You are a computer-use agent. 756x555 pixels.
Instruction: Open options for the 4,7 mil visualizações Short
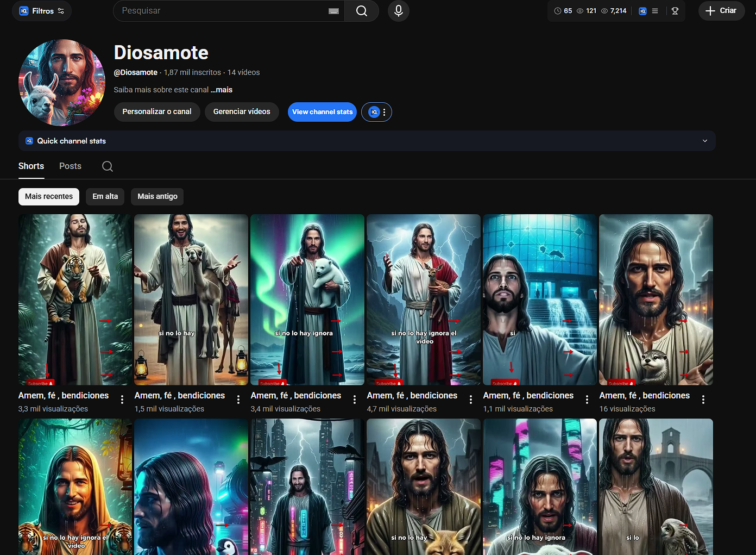[471, 400]
